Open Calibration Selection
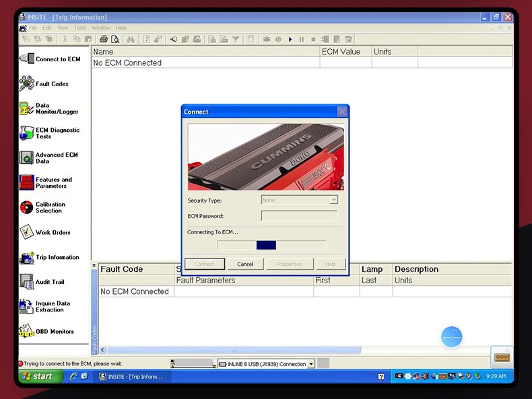Screen dimensions: 532x399 (42, 207)
